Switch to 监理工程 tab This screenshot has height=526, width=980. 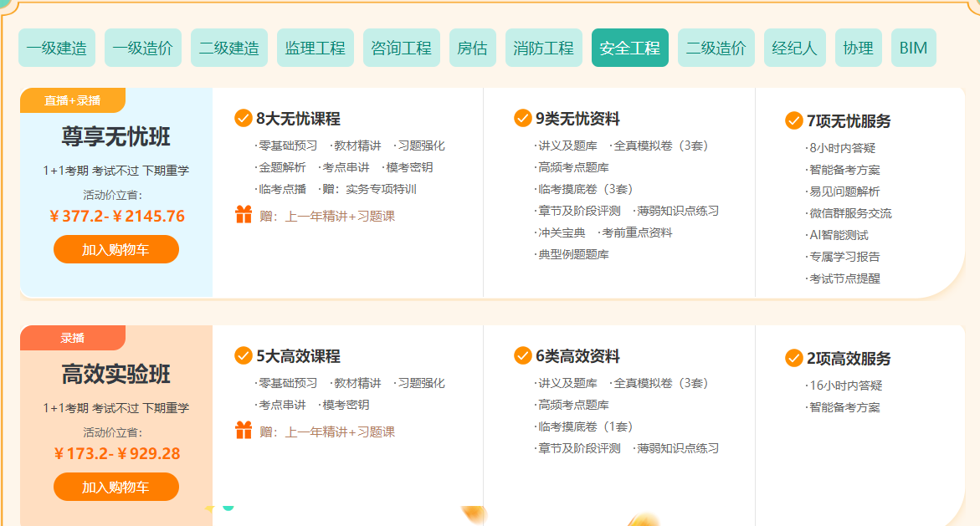[x=316, y=48]
